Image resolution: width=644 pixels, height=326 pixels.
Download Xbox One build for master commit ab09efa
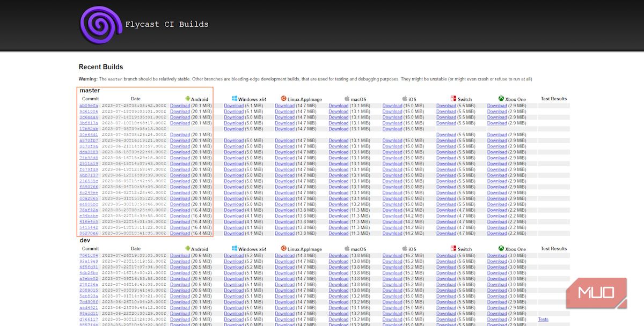[x=497, y=106]
